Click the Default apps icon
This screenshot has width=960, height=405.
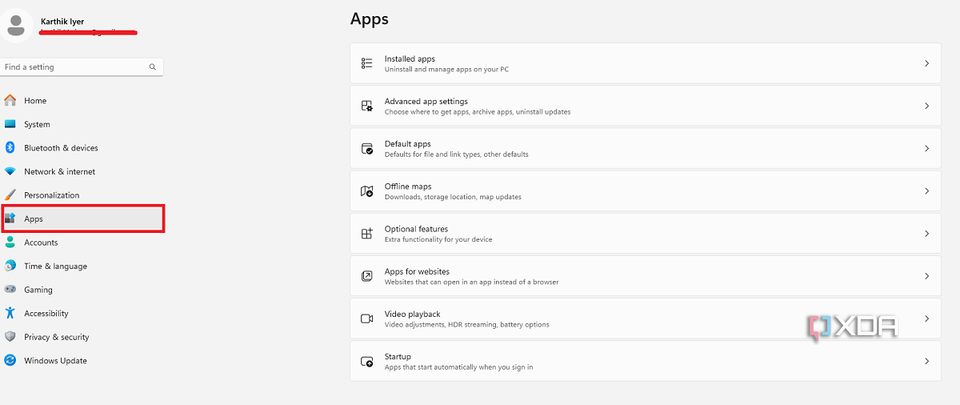point(367,149)
